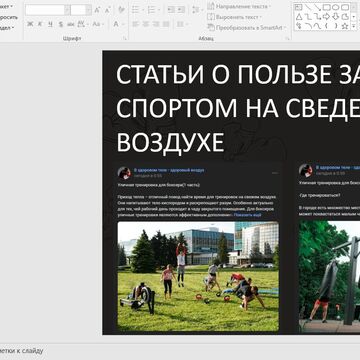
Task: Click into the font size box
Action: (x=78, y=10)
